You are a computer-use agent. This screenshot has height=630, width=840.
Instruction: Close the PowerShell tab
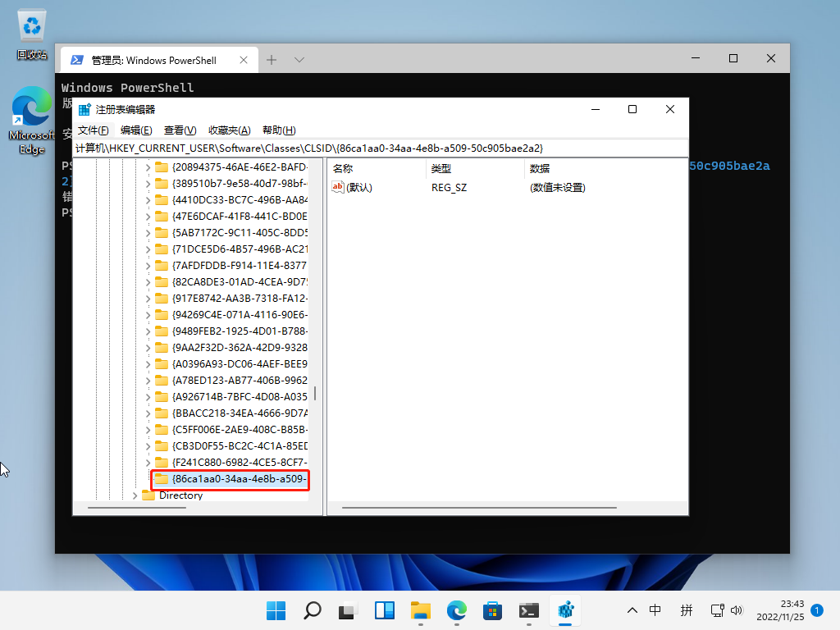coord(244,60)
